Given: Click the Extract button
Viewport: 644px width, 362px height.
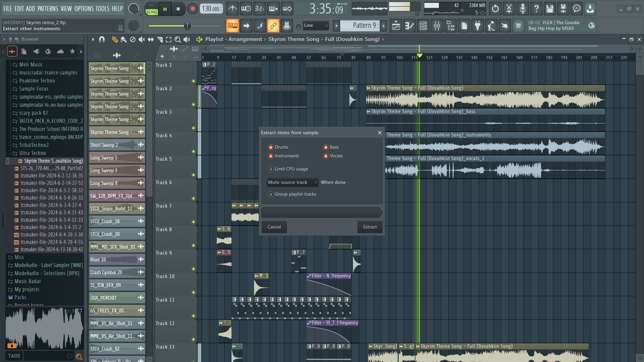Looking at the screenshot, I should [x=370, y=227].
